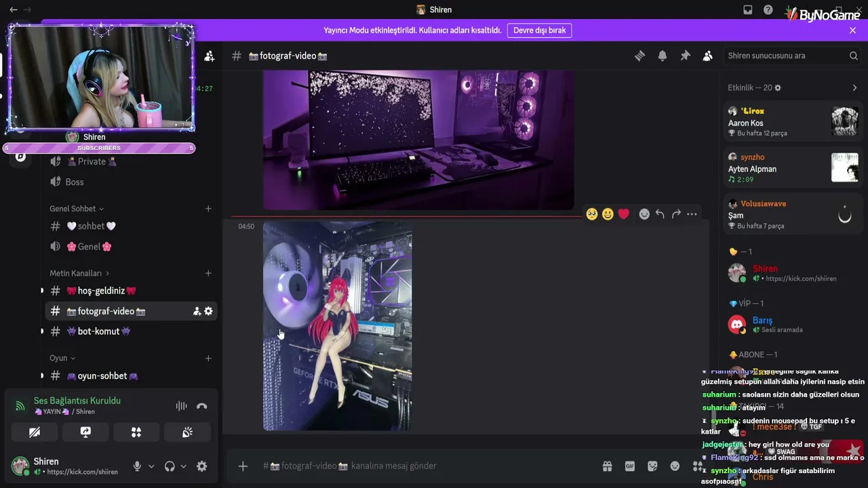Join the Private voice channel
Image resolution: width=868 pixels, height=488 pixels.
coord(131,161)
